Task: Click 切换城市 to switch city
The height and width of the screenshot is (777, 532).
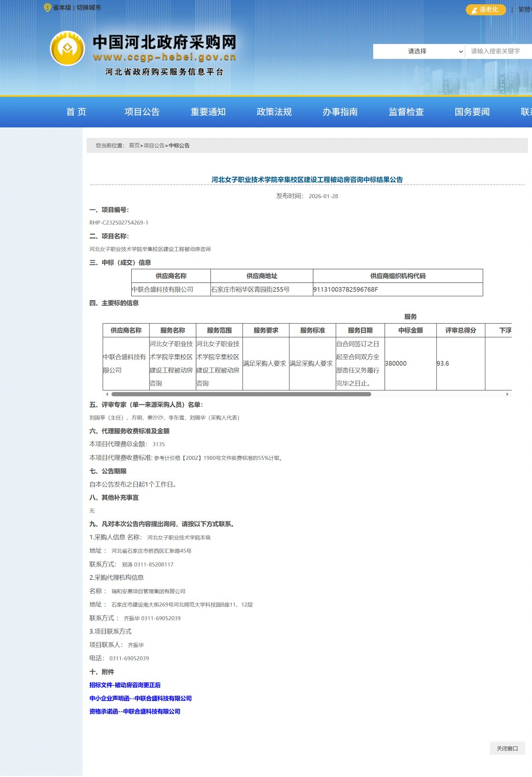Action: 88,7
